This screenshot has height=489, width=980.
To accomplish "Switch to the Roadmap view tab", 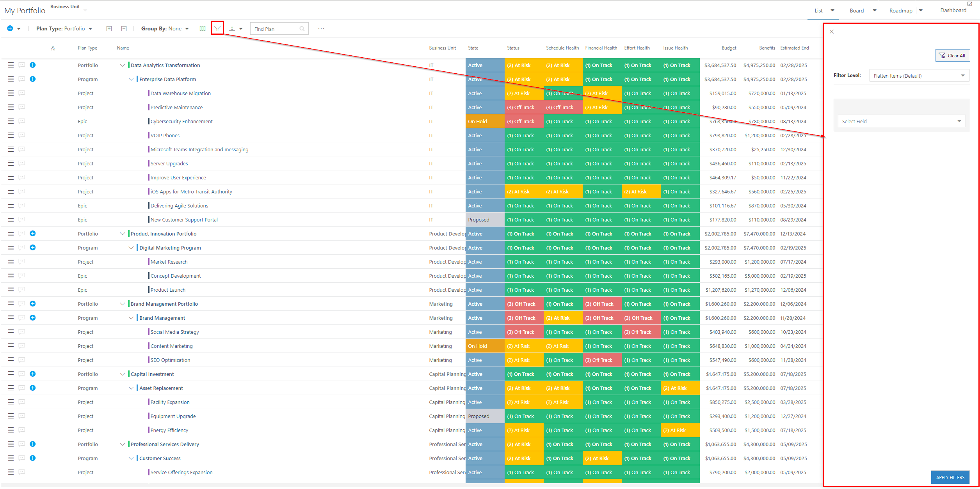I will click(x=901, y=11).
